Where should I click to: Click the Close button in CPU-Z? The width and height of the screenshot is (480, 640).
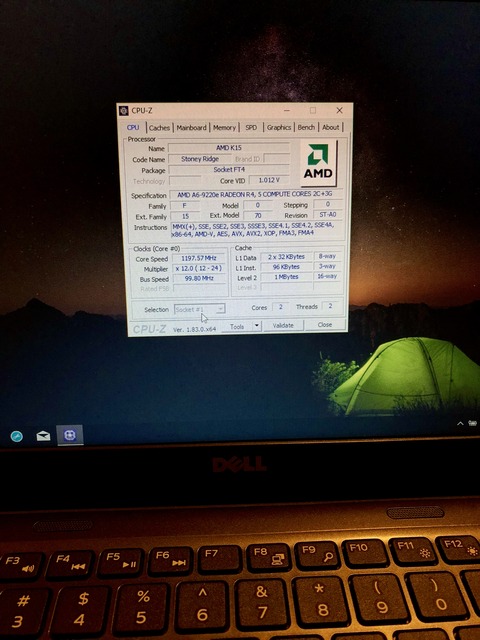pos(325,324)
